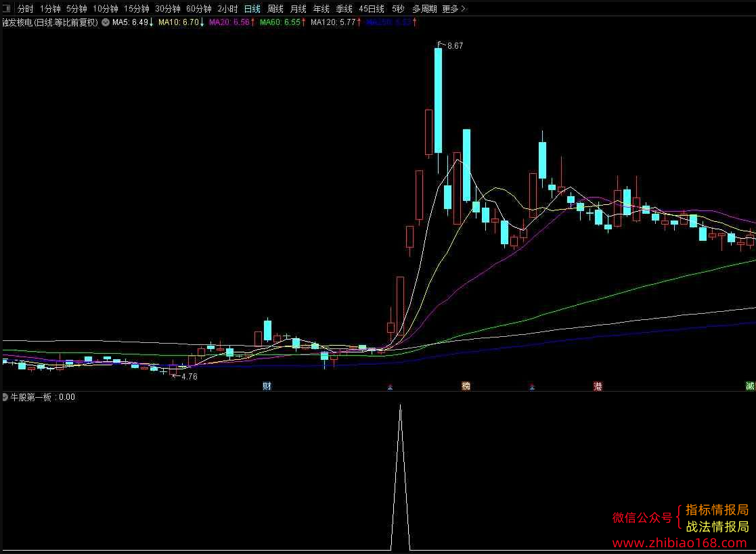
Task: Switch to the 年线 yearly chart
Action: pyautogui.click(x=321, y=9)
